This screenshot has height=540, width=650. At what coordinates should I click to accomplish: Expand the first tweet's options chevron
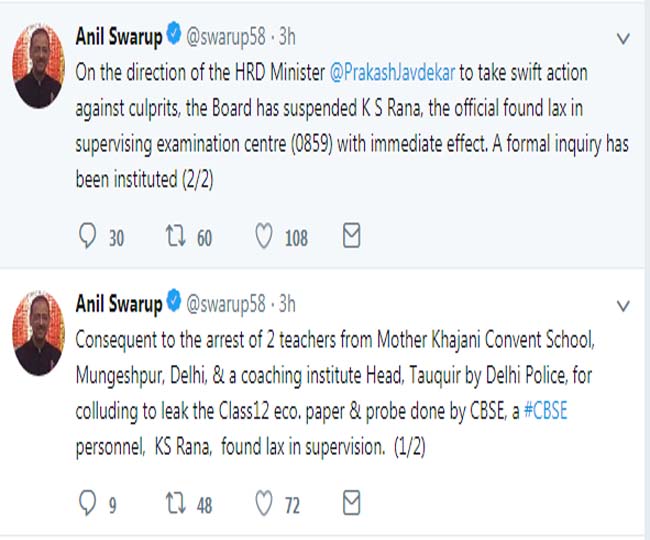pyautogui.click(x=623, y=39)
